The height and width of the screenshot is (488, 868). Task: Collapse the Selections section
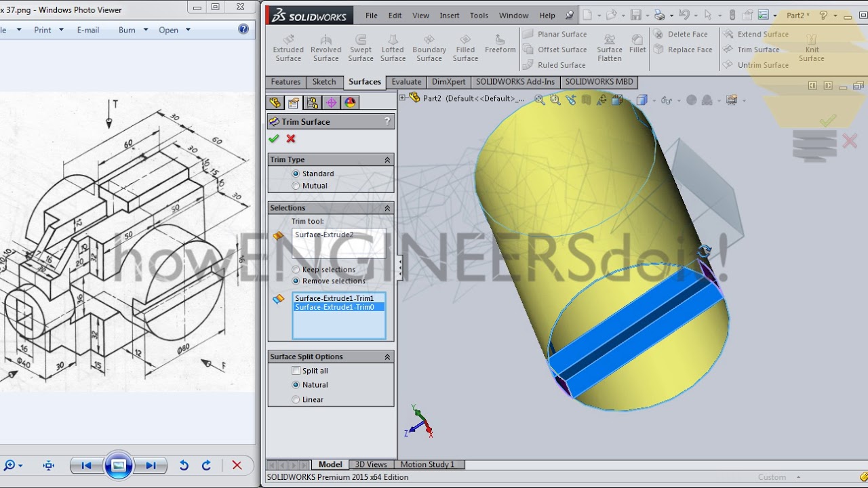coord(387,208)
